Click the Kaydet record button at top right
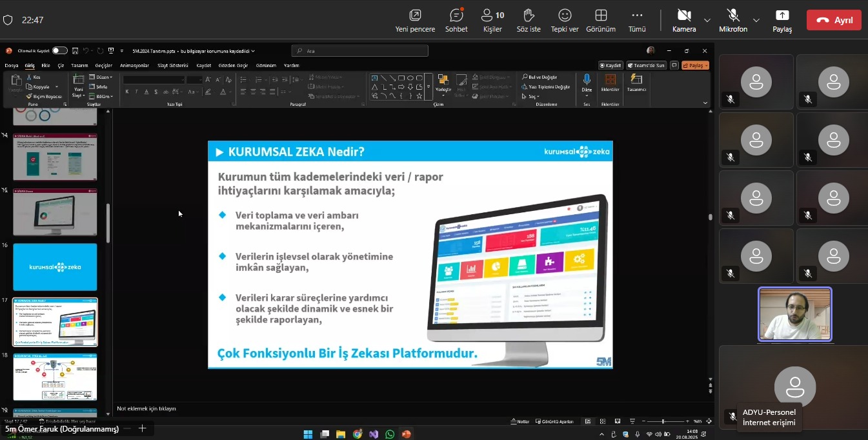This screenshot has width=868, height=440. pyautogui.click(x=611, y=65)
